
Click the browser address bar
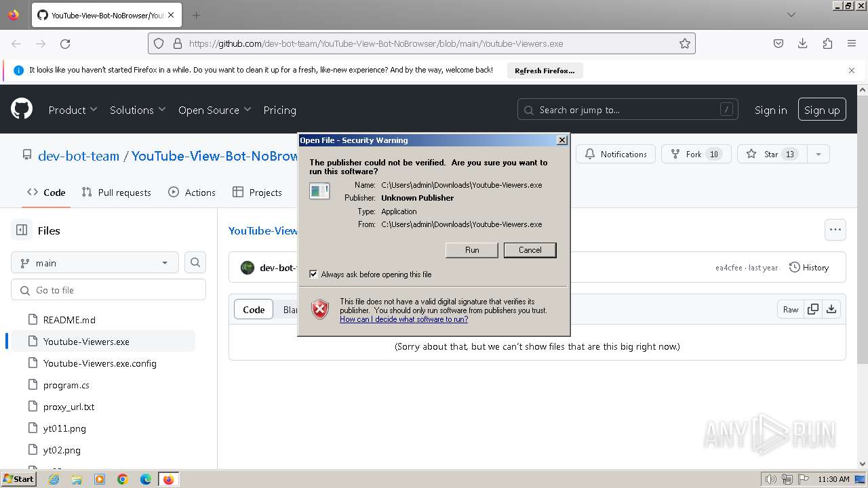(422, 43)
